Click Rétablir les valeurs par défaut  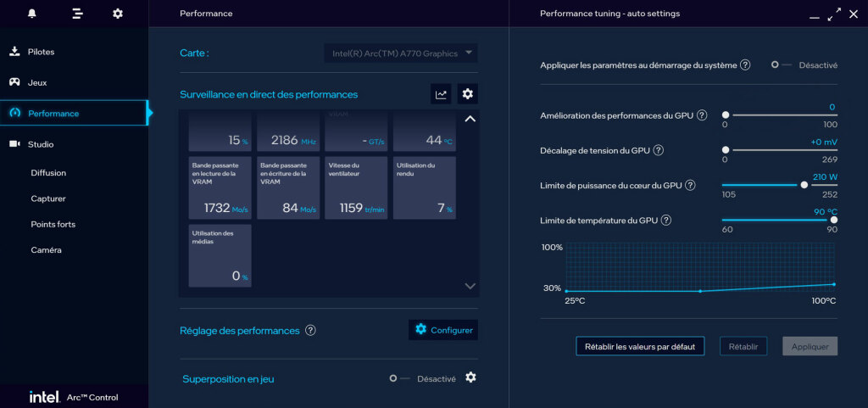click(640, 347)
